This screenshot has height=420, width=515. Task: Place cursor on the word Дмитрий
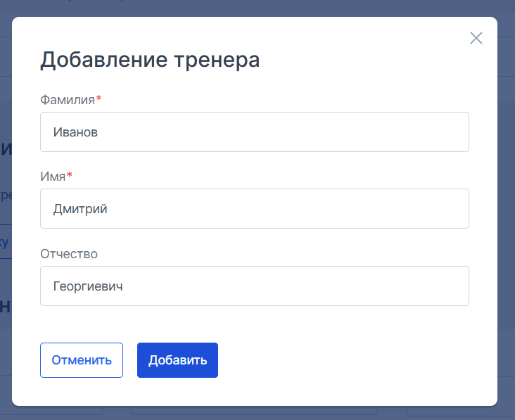80,209
